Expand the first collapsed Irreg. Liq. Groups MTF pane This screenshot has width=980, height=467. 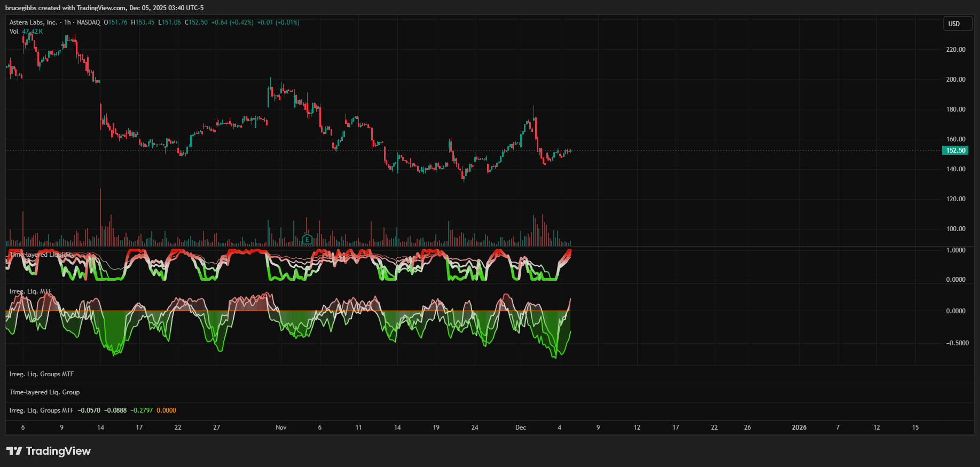coord(41,374)
